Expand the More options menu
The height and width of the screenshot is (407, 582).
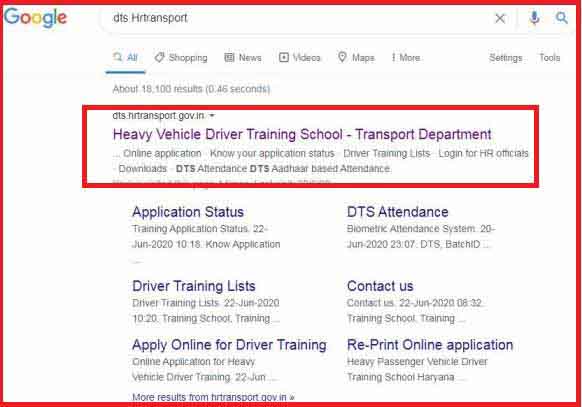[x=406, y=58]
